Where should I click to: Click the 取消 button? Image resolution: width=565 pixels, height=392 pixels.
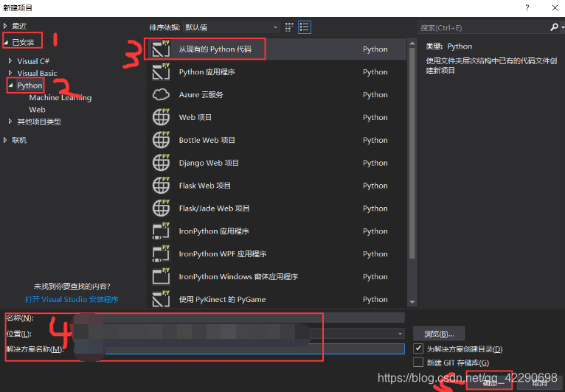point(539,382)
